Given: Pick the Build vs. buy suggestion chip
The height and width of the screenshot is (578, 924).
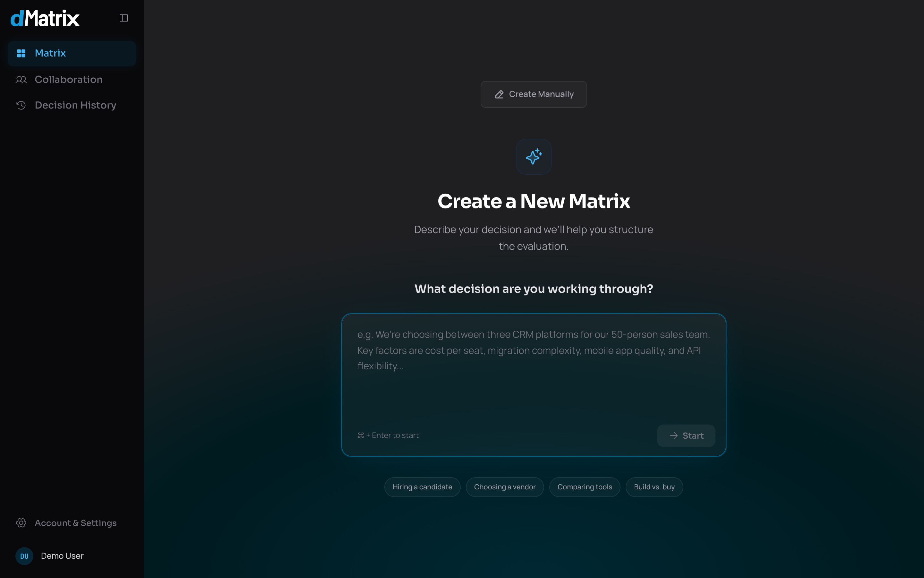Looking at the screenshot, I should [654, 486].
